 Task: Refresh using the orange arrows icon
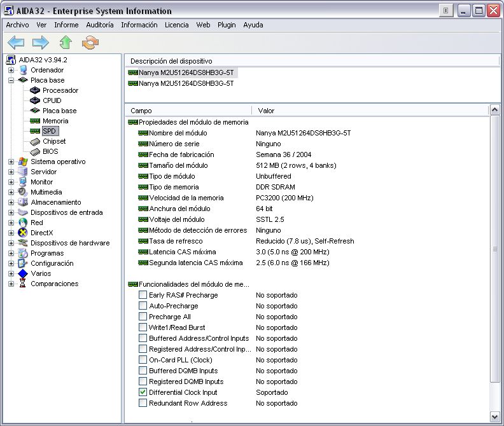coord(90,43)
